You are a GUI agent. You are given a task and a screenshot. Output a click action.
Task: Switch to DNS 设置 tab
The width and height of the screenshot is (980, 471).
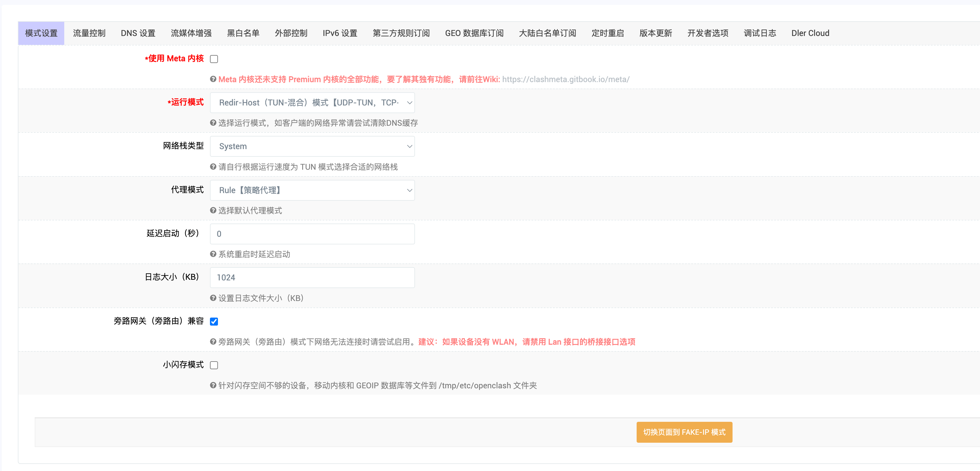pos(138,33)
